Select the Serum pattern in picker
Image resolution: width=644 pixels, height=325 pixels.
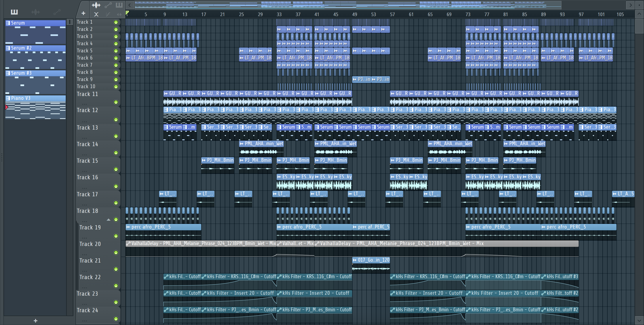(36, 32)
